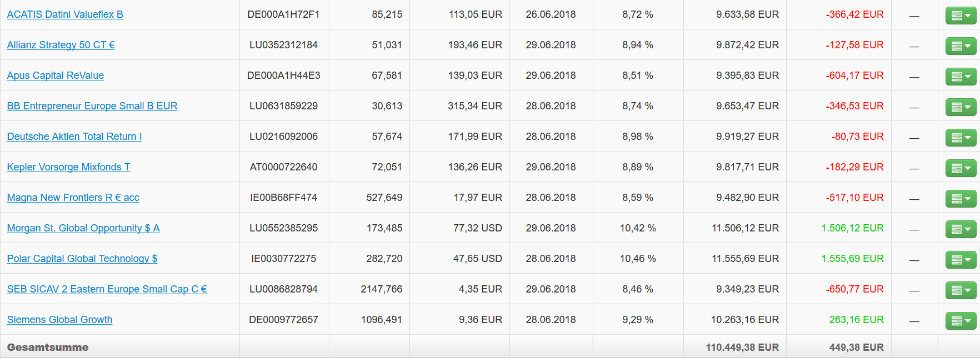Screen dimensions: 980x358
Task: Open green action menu for Allianz Strategy 50
Action: [961, 46]
